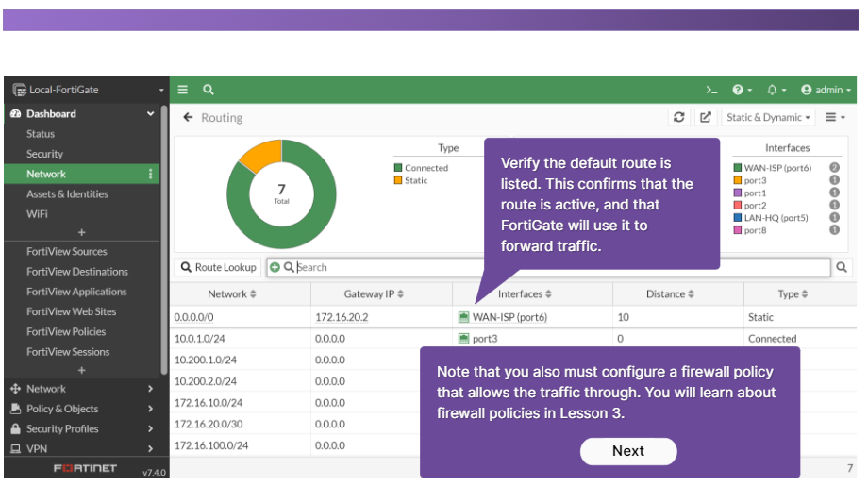
Task: Open the Security dashboard
Action: (45, 154)
